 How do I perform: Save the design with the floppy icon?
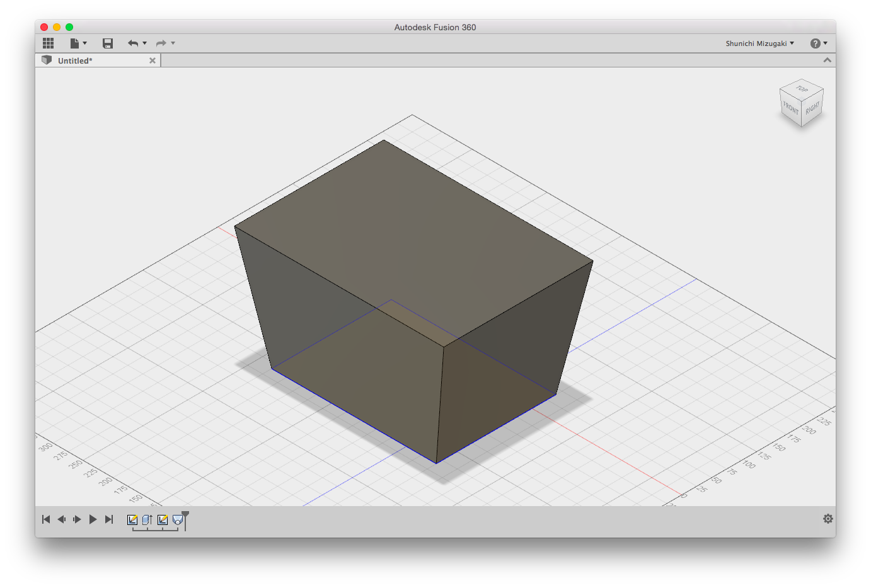click(x=108, y=43)
